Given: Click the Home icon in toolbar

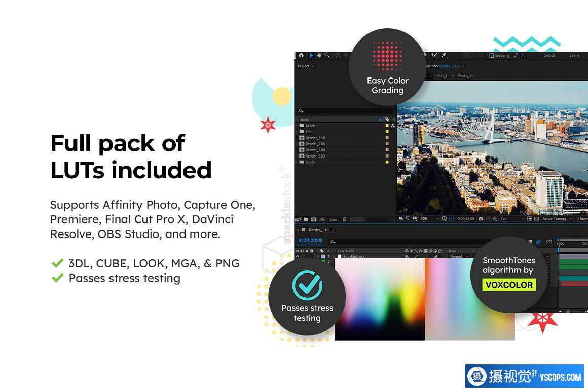Looking at the screenshot, I should [x=301, y=55].
